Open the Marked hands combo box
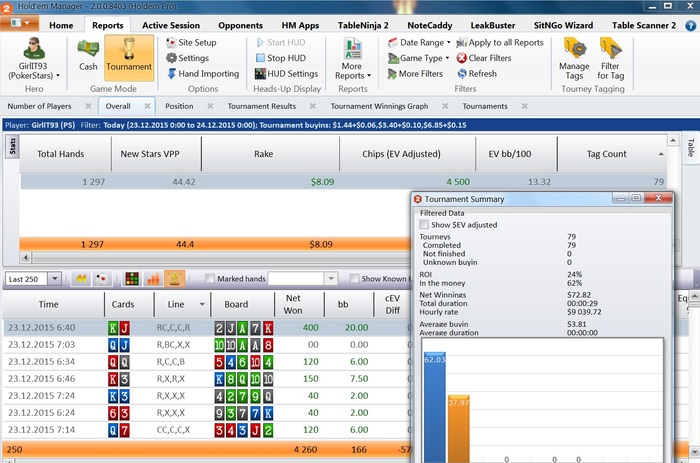 click(x=302, y=279)
